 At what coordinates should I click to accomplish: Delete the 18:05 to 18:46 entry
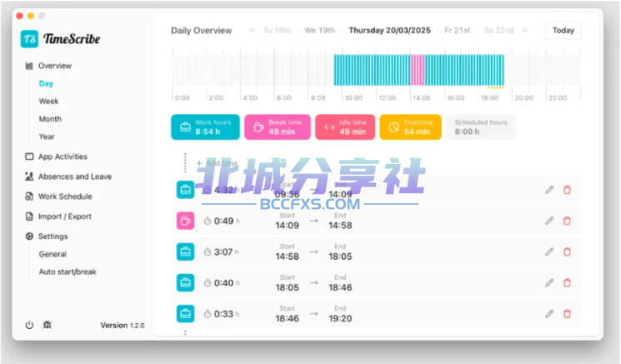point(567,283)
